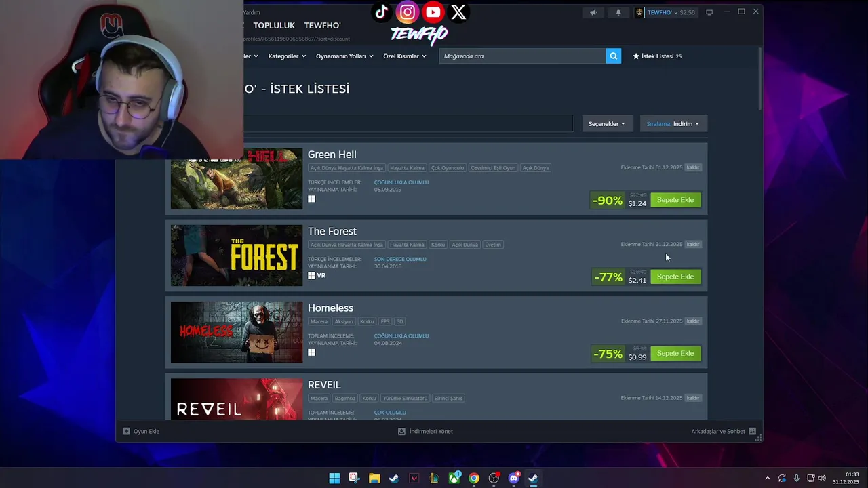Click SON DERECE OLUMLU review text

pyautogui.click(x=400, y=259)
